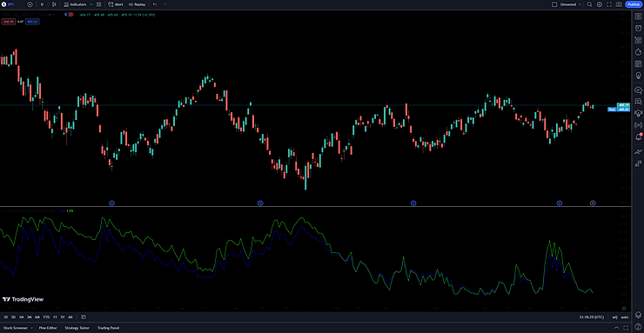Maximize the bottom panel
This screenshot has height=333, width=644.
click(627, 328)
